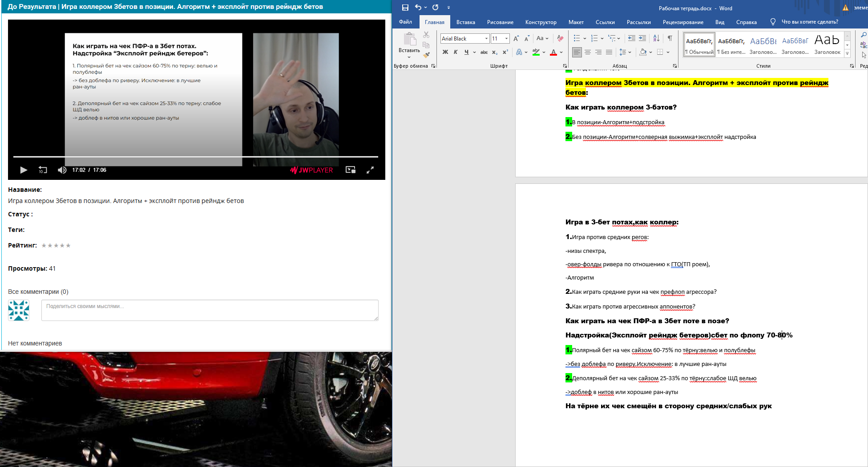Insert a numbered list
Viewport: 868px width, 467px height.
point(594,38)
